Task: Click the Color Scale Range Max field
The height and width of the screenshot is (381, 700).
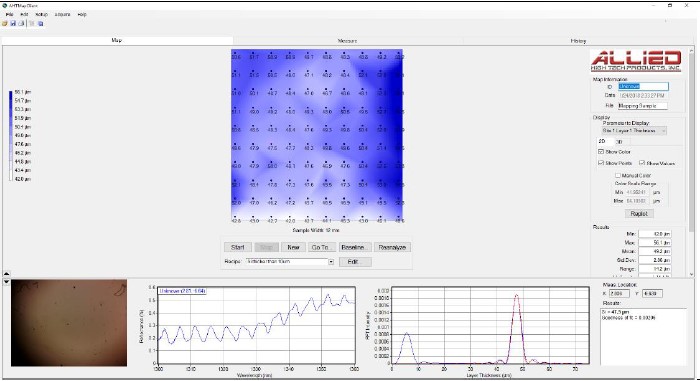Action: click(x=638, y=201)
